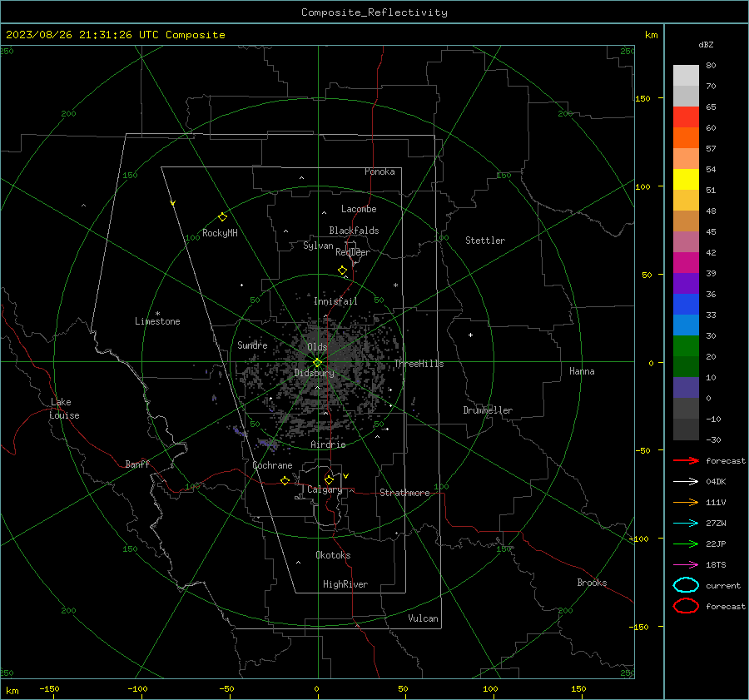
Task: Click the Olds city label
Action: (x=317, y=347)
